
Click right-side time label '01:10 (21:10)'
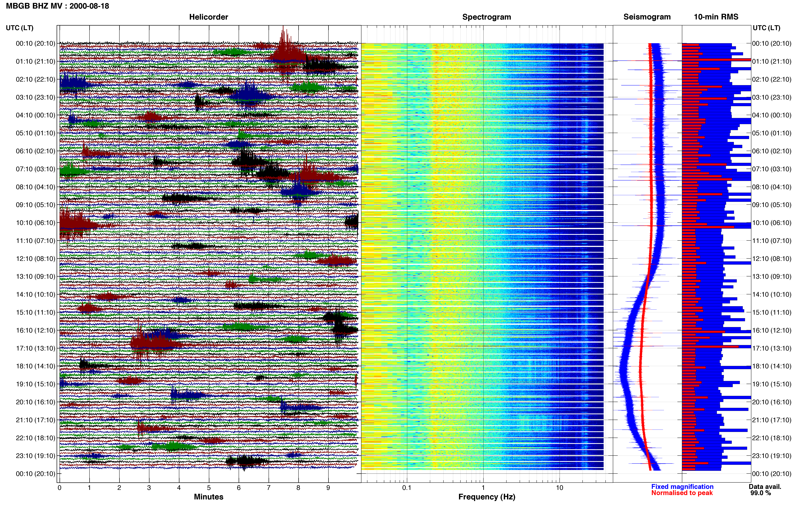772,61
